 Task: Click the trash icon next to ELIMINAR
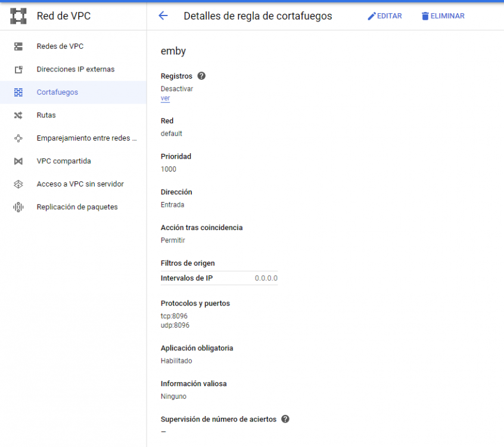pyautogui.click(x=426, y=16)
